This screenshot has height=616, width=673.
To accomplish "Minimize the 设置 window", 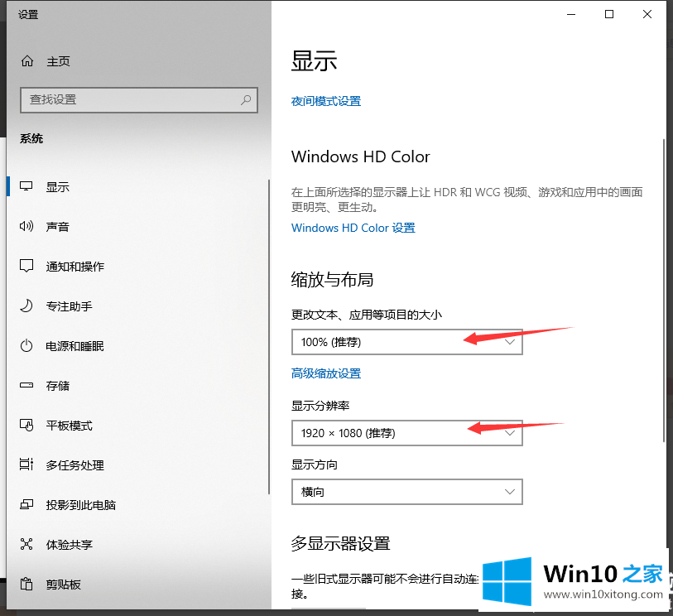I will click(x=571, y=14).
